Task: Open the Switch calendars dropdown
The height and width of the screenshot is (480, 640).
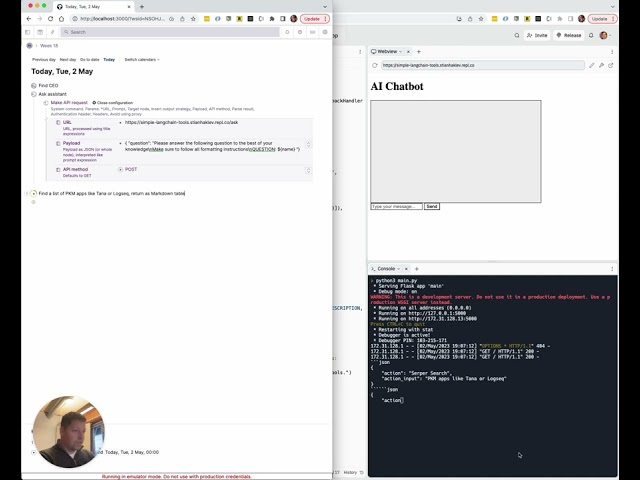Action: coord(142,60)
